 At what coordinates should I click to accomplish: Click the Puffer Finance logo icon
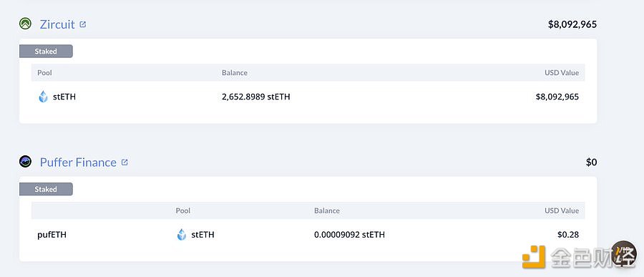(x=26, y=162)
